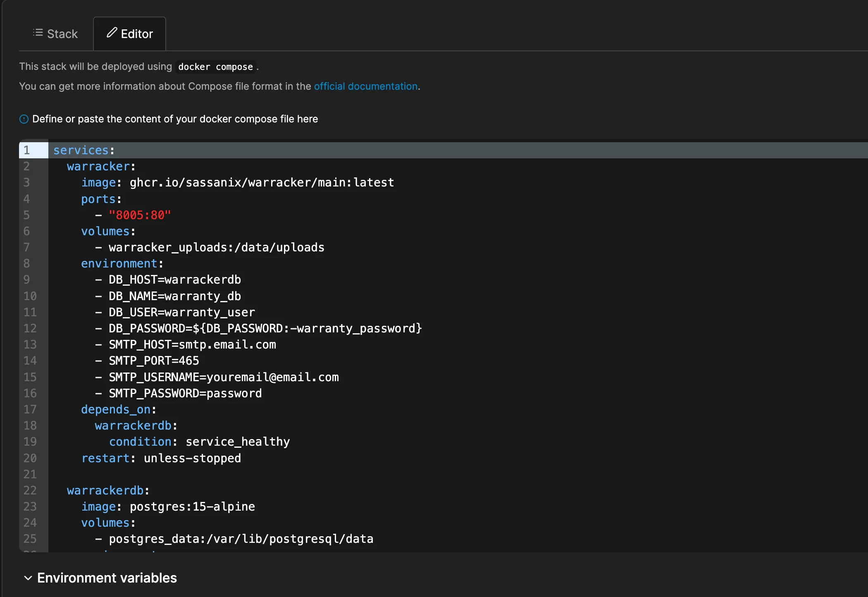Image resolution: width=868 pixels, height=597 pixels.
Task: Click the 'volumes:' key on line 6
Action: pos(108,231)
